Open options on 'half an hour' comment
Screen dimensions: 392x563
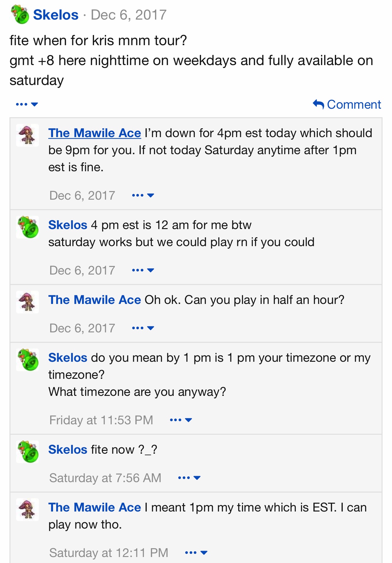(x=143, y=328)
